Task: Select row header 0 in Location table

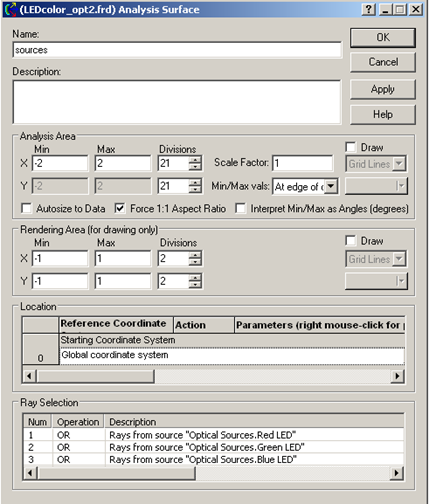Action: coord(40,349)
